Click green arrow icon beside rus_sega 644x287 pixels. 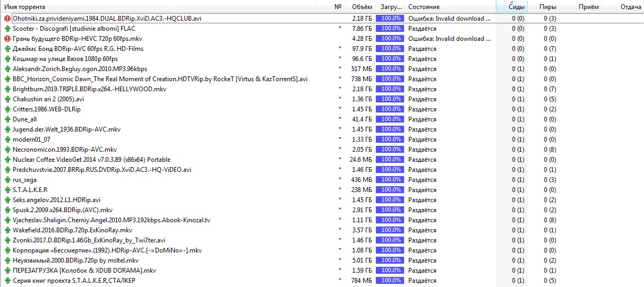[7, 180]
